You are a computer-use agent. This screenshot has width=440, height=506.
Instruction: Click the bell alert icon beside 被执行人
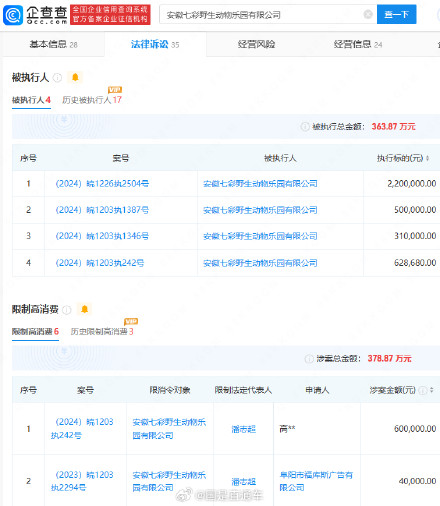(x=75, y=77)
